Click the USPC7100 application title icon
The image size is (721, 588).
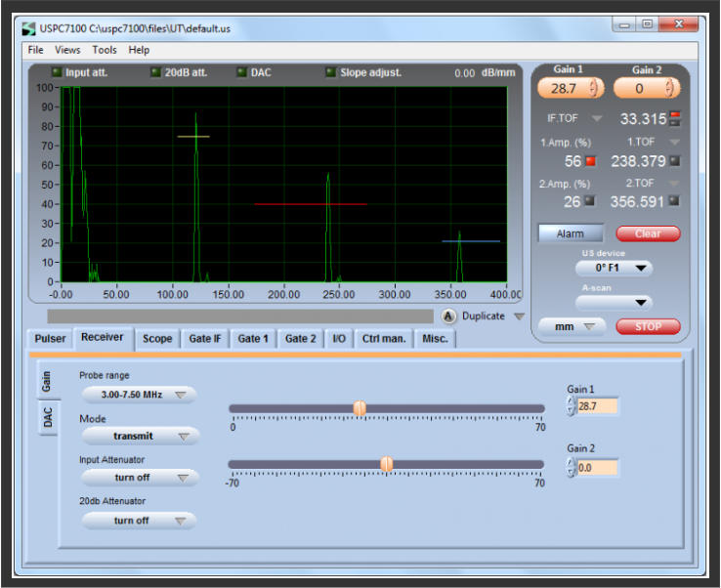pyautogui.click(x=27, y=28)
